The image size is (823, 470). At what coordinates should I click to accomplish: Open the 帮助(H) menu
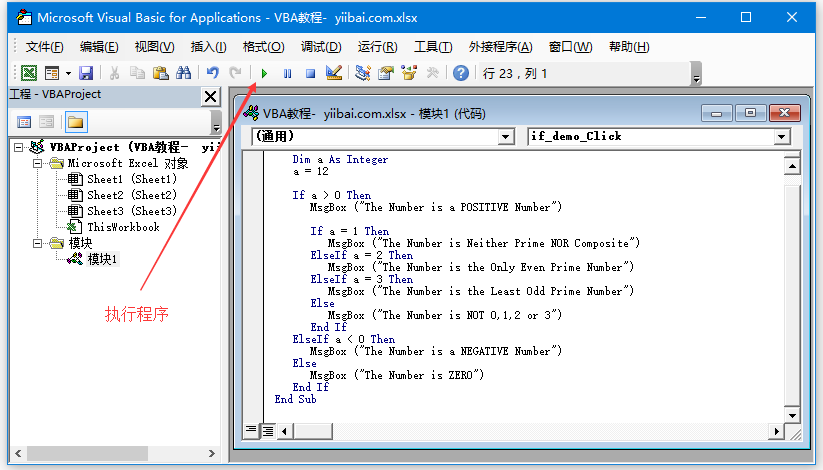click(629, 47)
